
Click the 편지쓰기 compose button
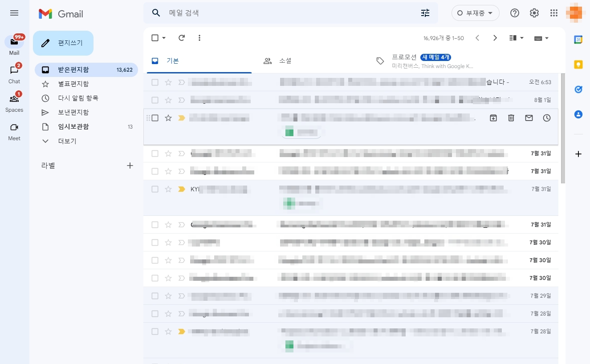(63, 43)
